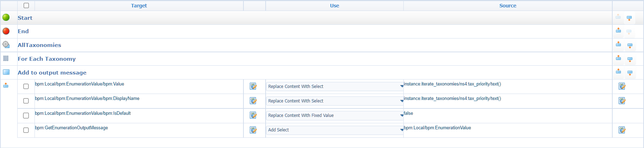The width and height of the screenshot is (644, 148).
Task: Open Use dropdown for bpm:Value row
Action: pos(335,87)
